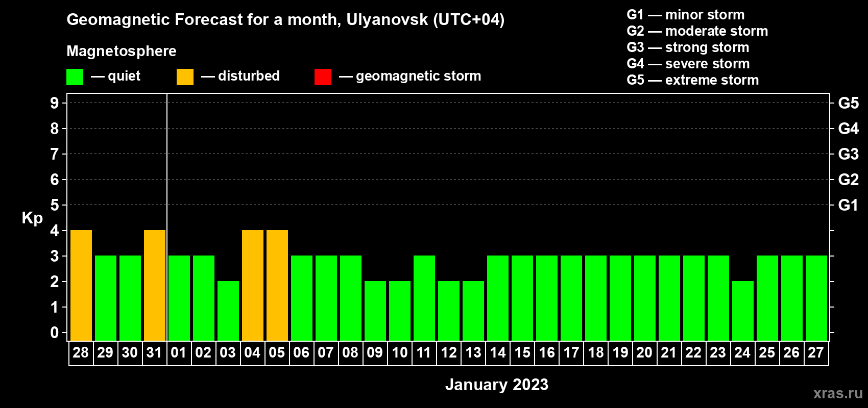The height and width of the screenshot is (408, 868).
Task: Select the green bar for day 06
Action: [302, 298]
